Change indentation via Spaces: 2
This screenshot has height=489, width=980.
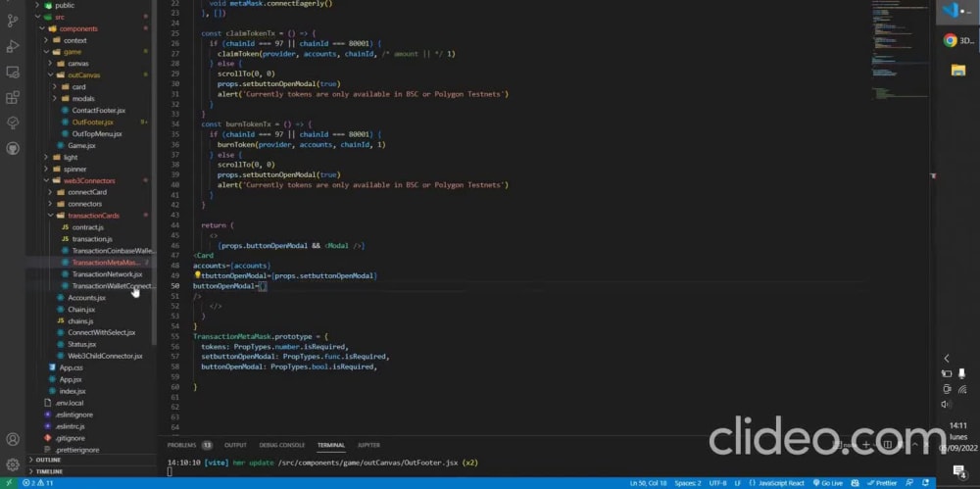tap(688, 483)
